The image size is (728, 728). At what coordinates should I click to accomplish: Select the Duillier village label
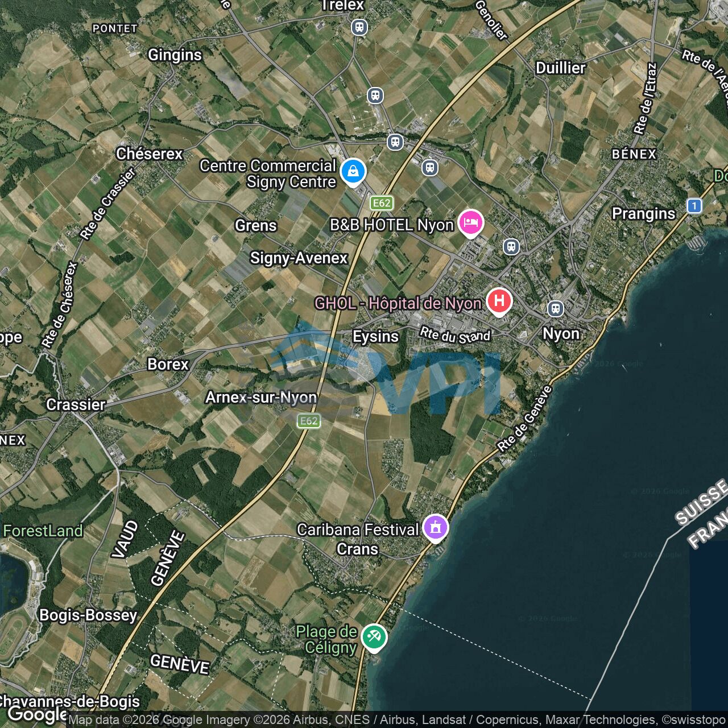click(561, 68)
